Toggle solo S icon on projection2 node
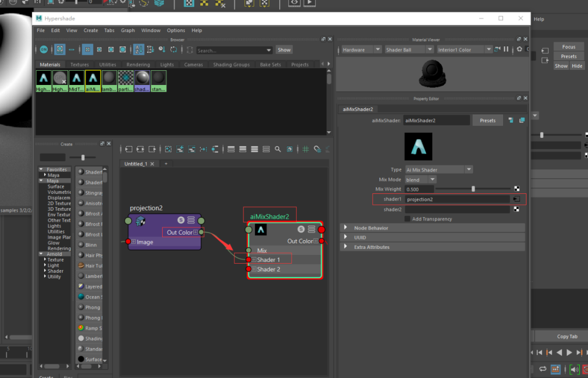The image size is (588, 378). click(181, 220)
